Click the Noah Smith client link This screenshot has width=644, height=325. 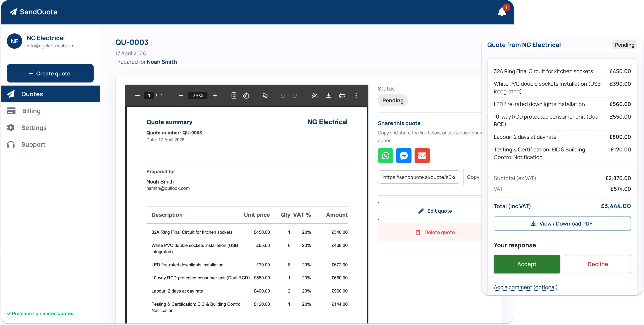162,62
